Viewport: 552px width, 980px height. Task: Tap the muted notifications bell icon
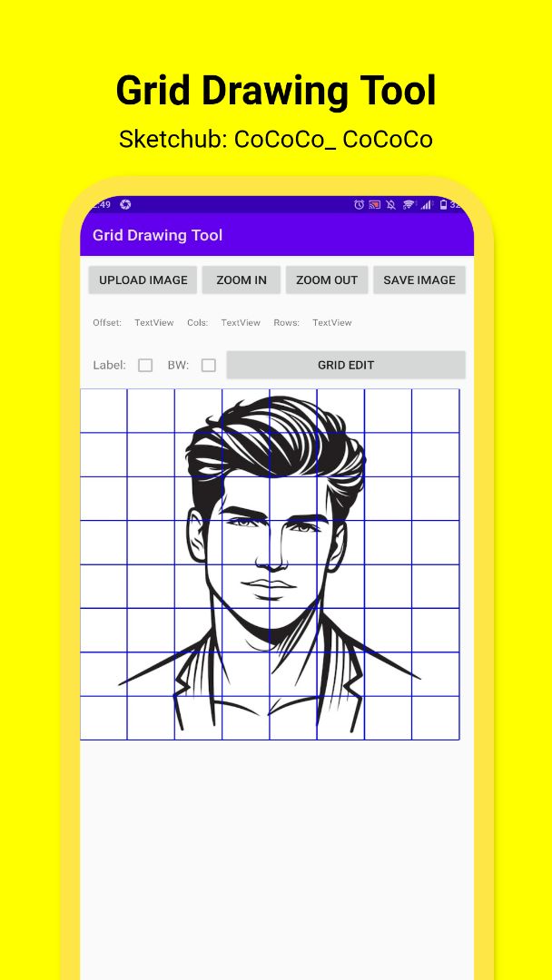click(391, 205)
